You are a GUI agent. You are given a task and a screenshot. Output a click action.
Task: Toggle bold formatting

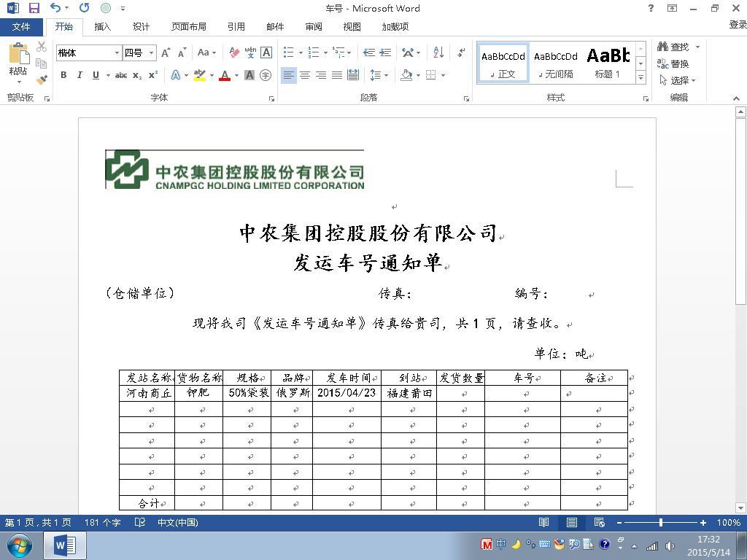pyautogui.click(x=63, y=75)
